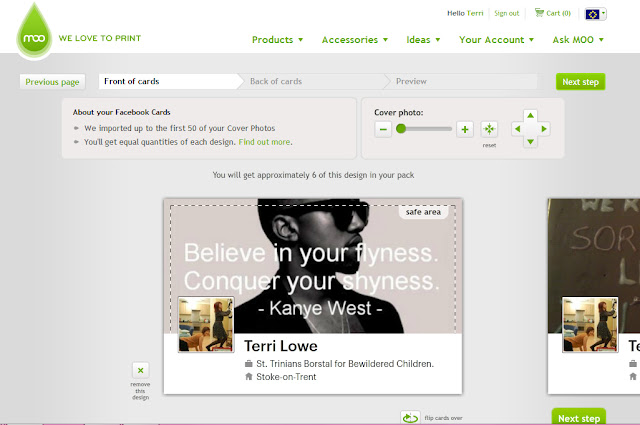Click the briefcase icon beside St. Trinians

249,363
